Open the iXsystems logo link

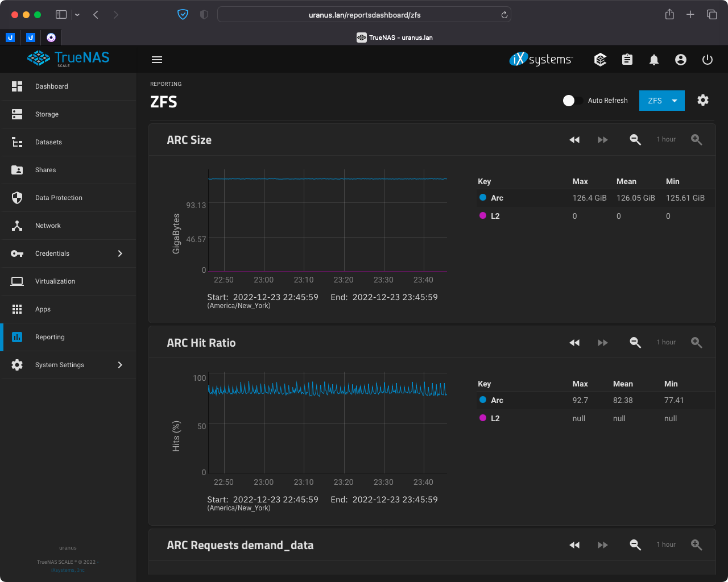click(x=541, y=59)
